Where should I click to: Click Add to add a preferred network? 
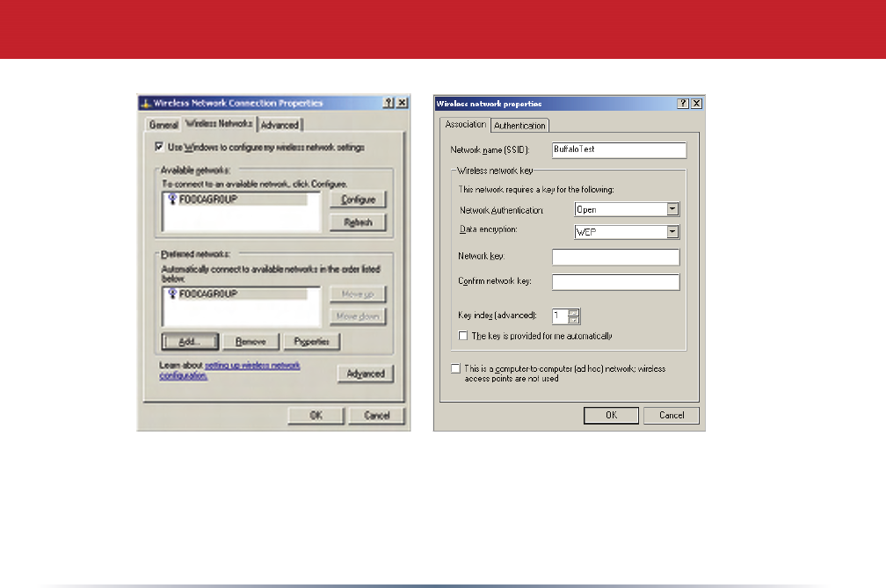tap(190, 342)
